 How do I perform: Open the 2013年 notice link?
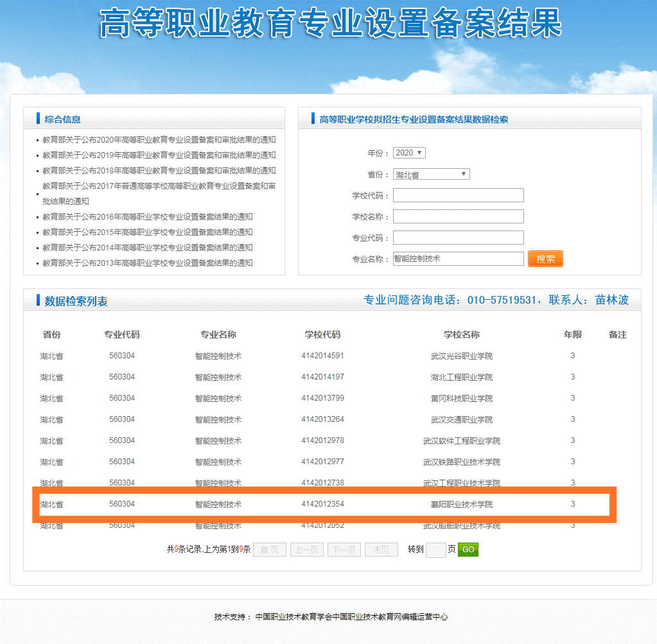pyautogui.click(x=148, y=263)
